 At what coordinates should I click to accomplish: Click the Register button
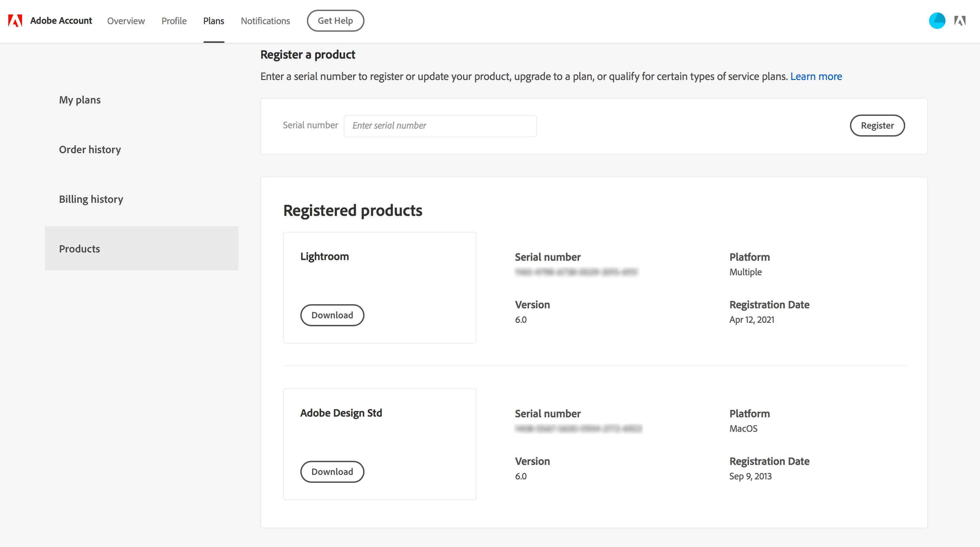tap(877, 126)
